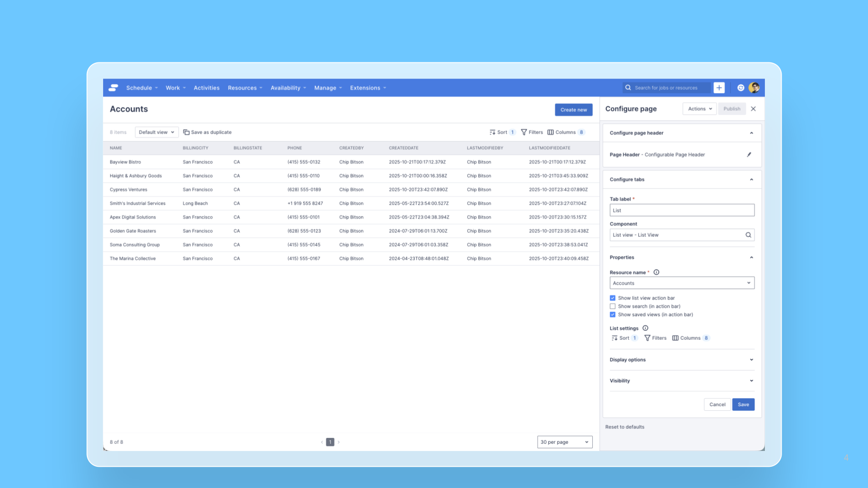This screenshot has width=868, height=488.
Task: Enable Show search in action bar
Action: (x=613, y=306)
